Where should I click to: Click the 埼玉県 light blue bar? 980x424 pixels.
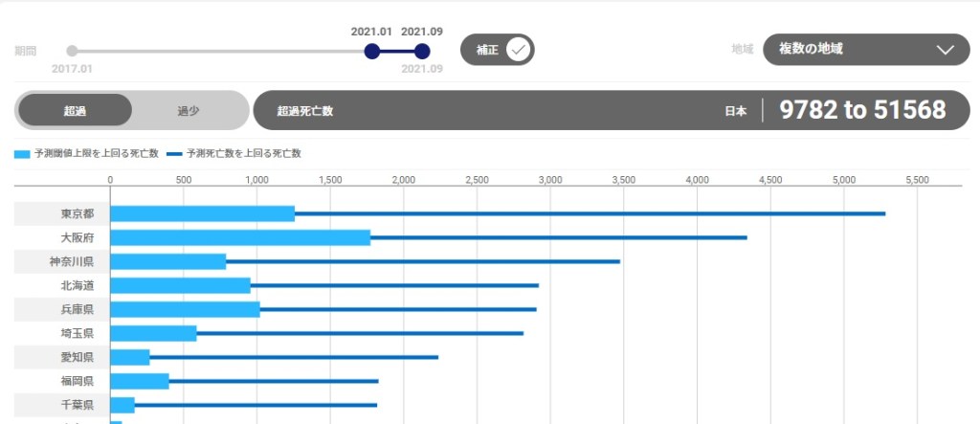(153, 333)
